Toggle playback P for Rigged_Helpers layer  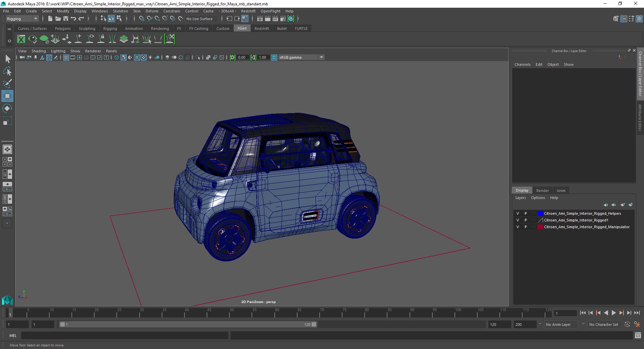(x=526, y=213)
